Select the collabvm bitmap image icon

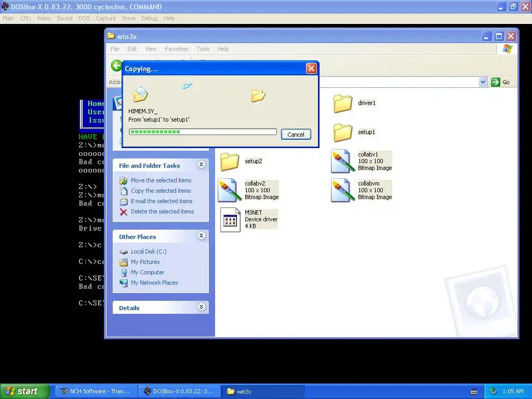pos(343,190)
